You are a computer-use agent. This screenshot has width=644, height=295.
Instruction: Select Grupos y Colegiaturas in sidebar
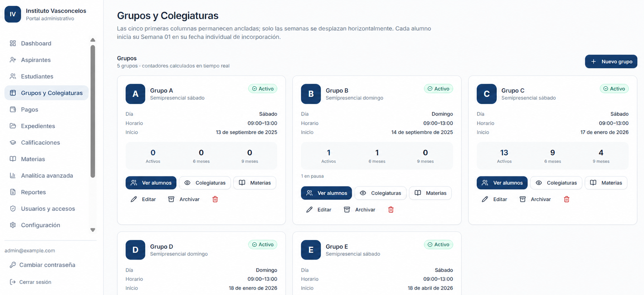[47, 93]
